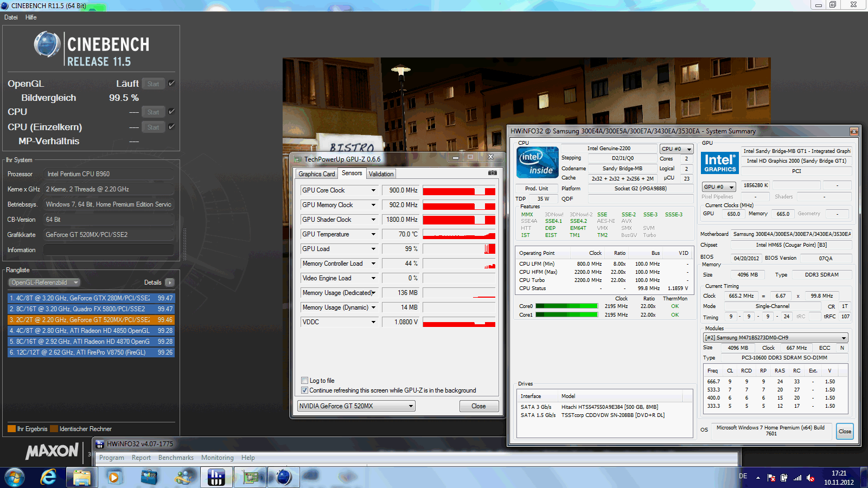Click the volume speaker tray icon
Image resolution: width=868 pixels, height=488 pixels.
[x=810, y=478]
